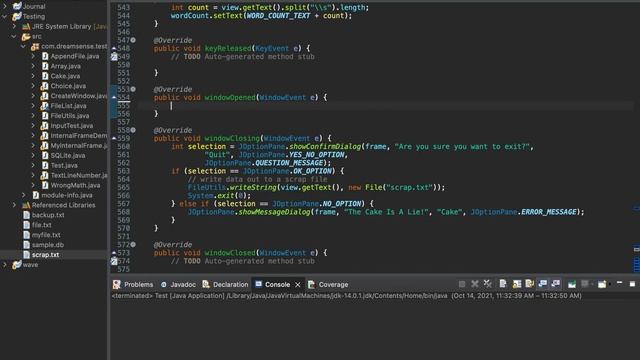Place cursor on empty line 555
The height and width of the screenshot is (360, 640).
click(385, 106)
